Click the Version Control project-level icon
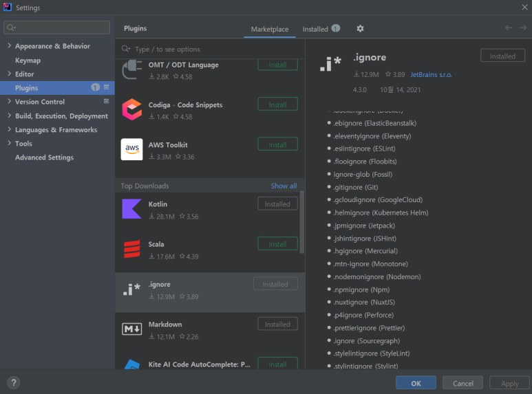Screen dimensions: 532x394 [x=106, y=101]
